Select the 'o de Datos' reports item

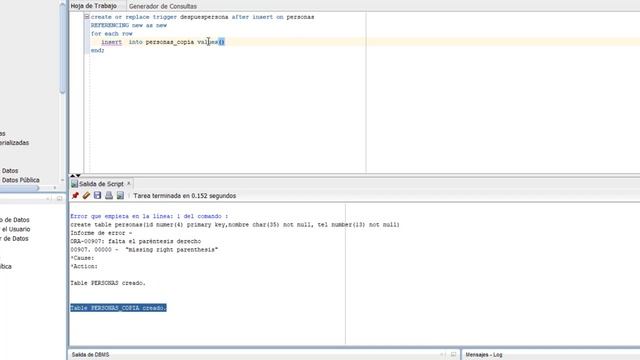coord(15,220)
